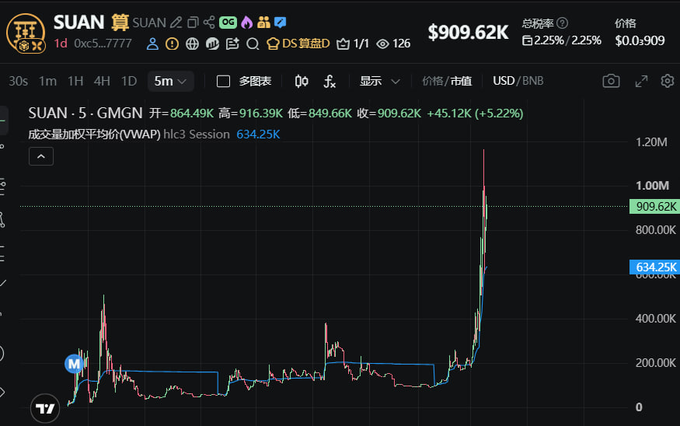Click the VWAP indicator label
Image resolution: width=680 pixels, height=426 pixels.
click(95, 134)
